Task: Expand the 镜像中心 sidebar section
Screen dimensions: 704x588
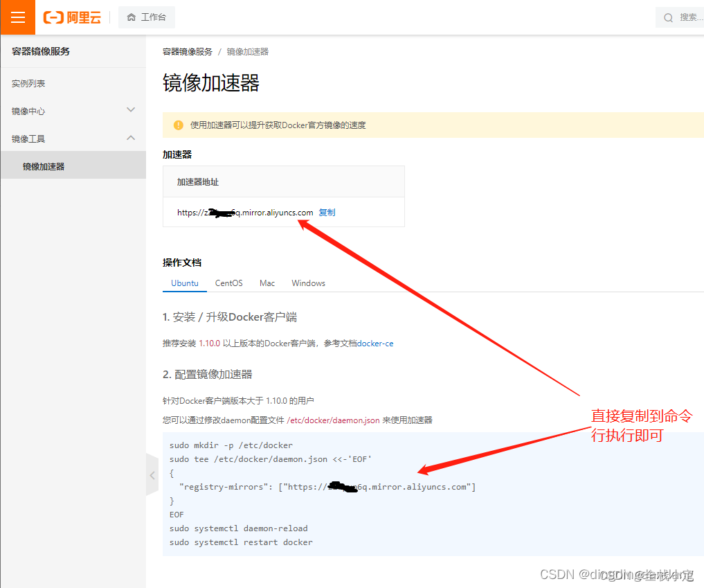Action: (x=73, y=111)
